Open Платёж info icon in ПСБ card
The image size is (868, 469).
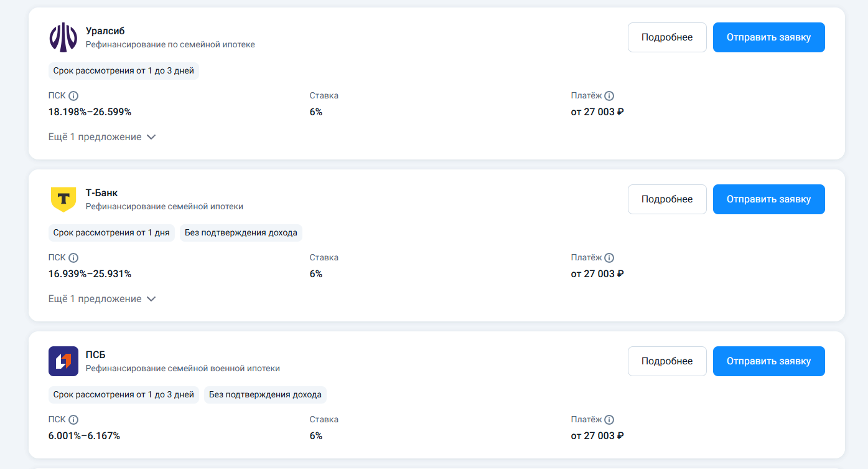609,420
